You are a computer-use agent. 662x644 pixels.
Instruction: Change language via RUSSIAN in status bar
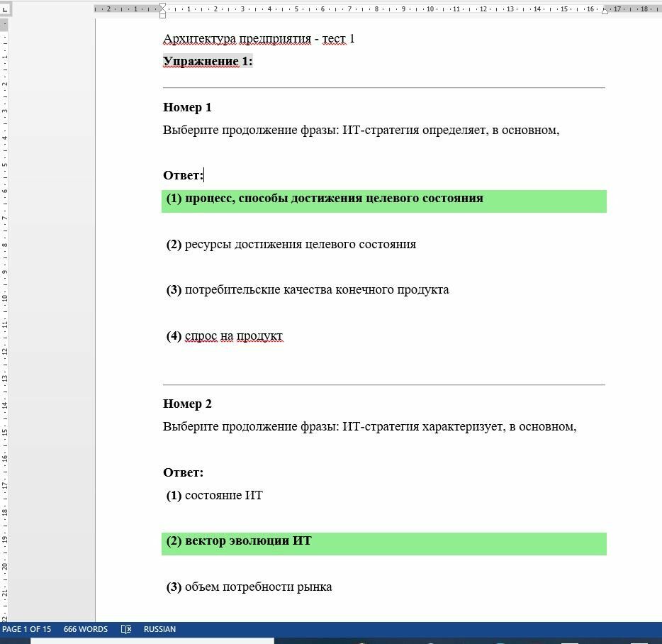click(159, 629)
